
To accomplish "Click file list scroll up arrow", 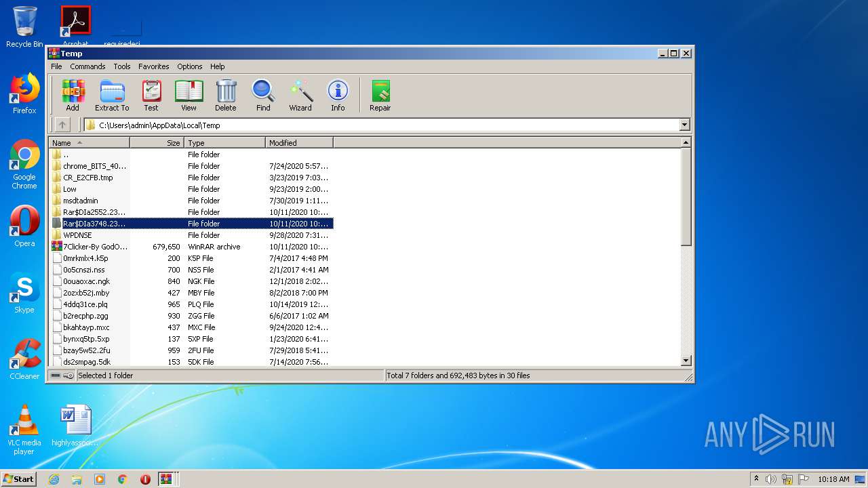I will click(x=686, y=142).
